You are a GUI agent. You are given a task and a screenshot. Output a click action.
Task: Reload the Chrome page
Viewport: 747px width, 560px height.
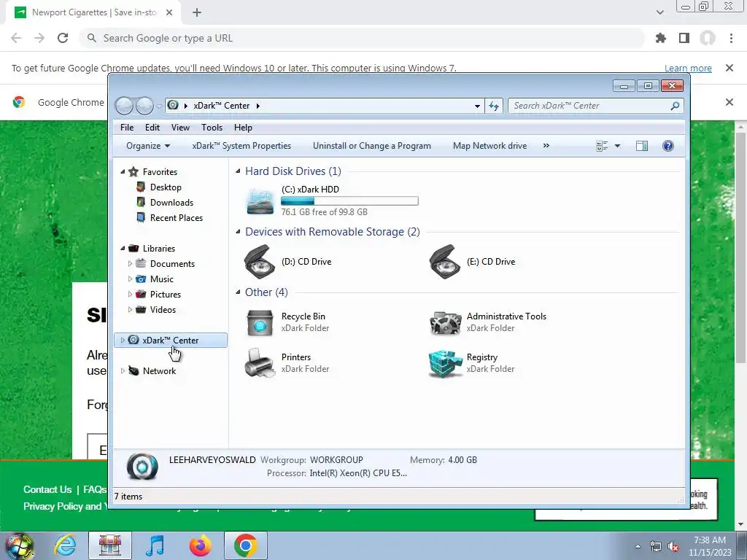[63, 38]
